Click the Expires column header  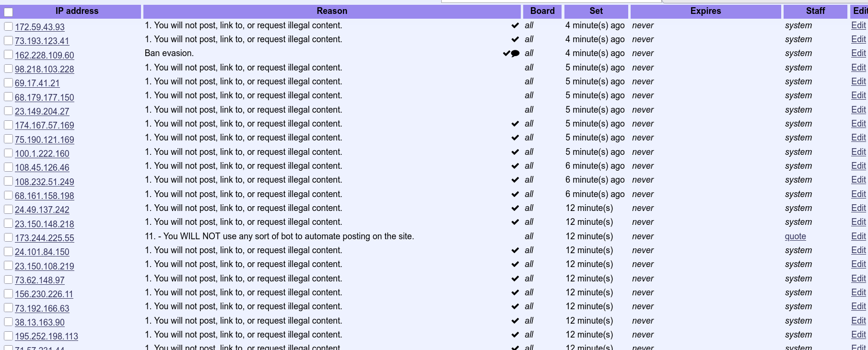[705, 11]
